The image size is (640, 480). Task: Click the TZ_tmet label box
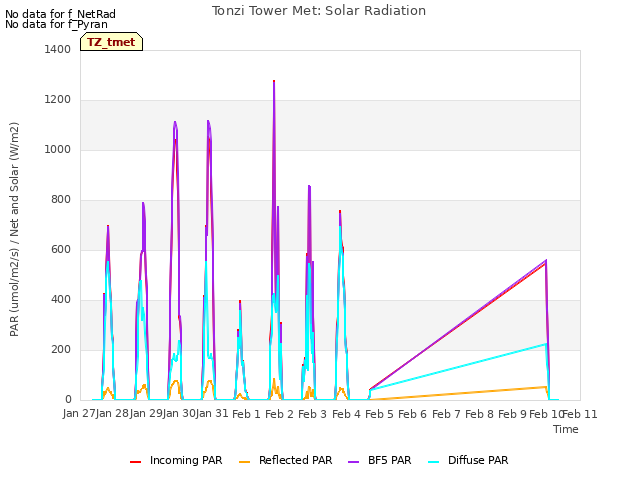pyautogui.click(x=111, y=42)
